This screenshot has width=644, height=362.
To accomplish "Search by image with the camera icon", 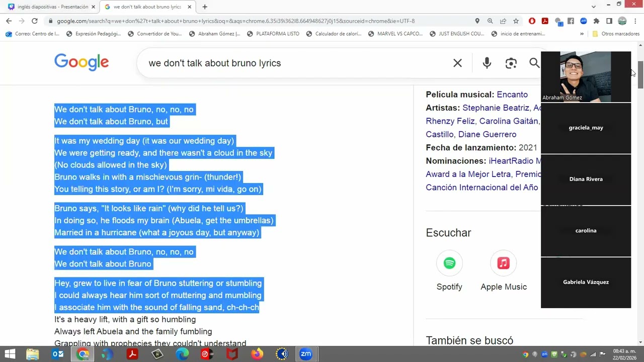I will tap(511, 63).
